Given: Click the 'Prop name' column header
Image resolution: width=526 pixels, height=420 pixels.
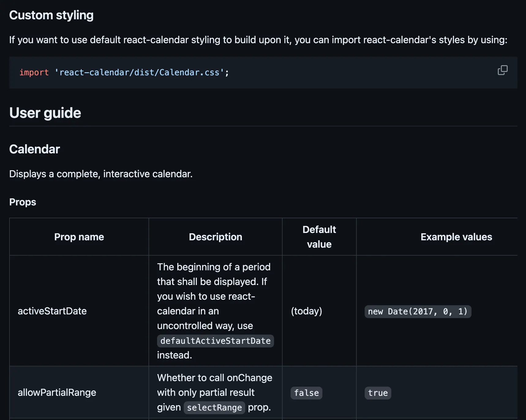Looking at the screenshot, I should [79, 237].
